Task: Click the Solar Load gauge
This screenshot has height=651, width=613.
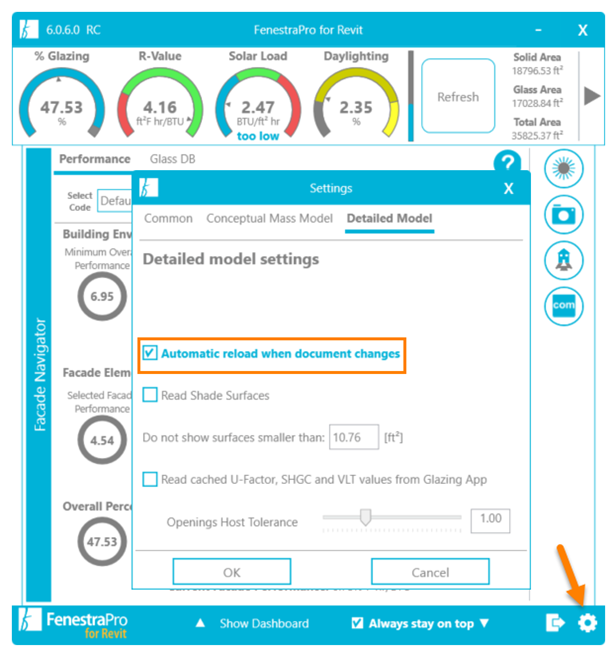Action: click(x=258, y=103)
